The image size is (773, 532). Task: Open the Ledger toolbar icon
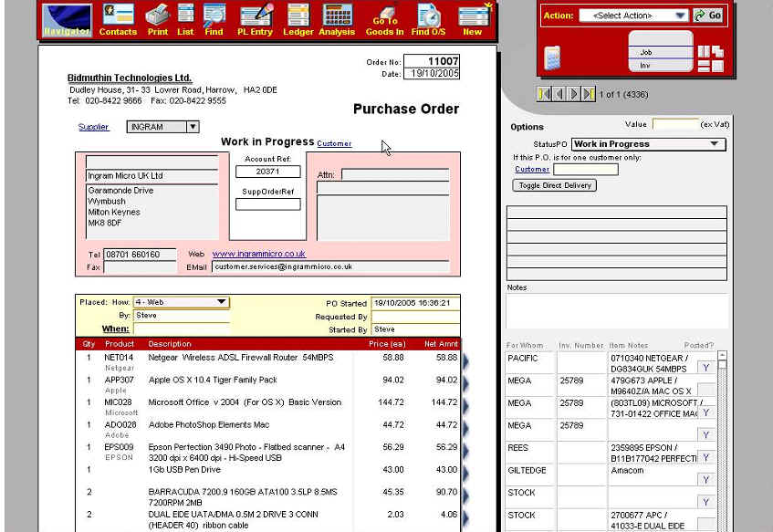coord(298,20)
